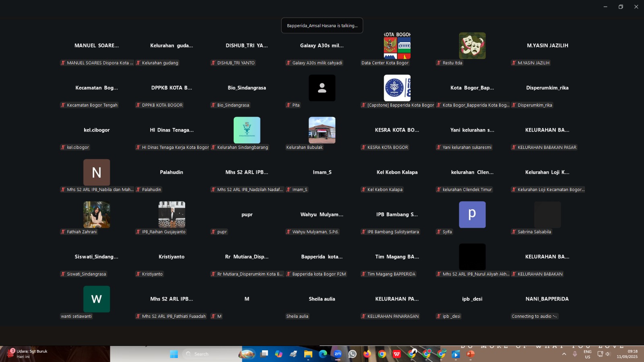Click Kelurahan Bubulak's building photo tile
Viewport: 644px width, 362px height.
pos(322,130)
